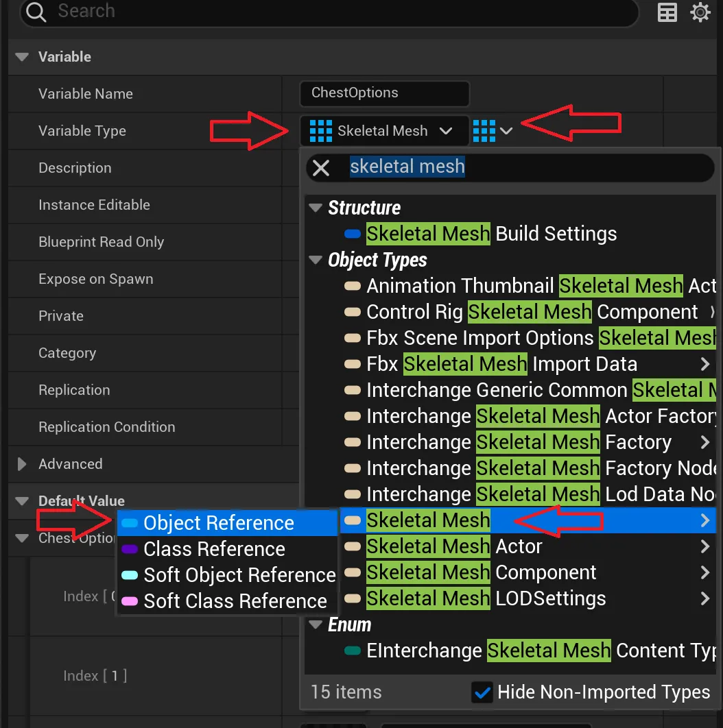Expand the Advanced section

(x=22, y=464)
